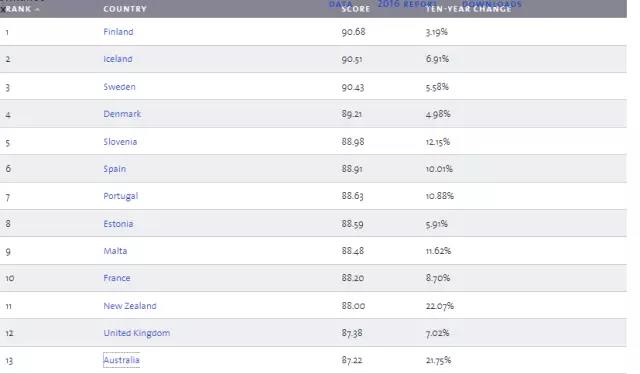The width and height of the screenshot is (640, 374).
Task: Open the Iceland country link
Action: pyautogui.click(x=118, y=59)
